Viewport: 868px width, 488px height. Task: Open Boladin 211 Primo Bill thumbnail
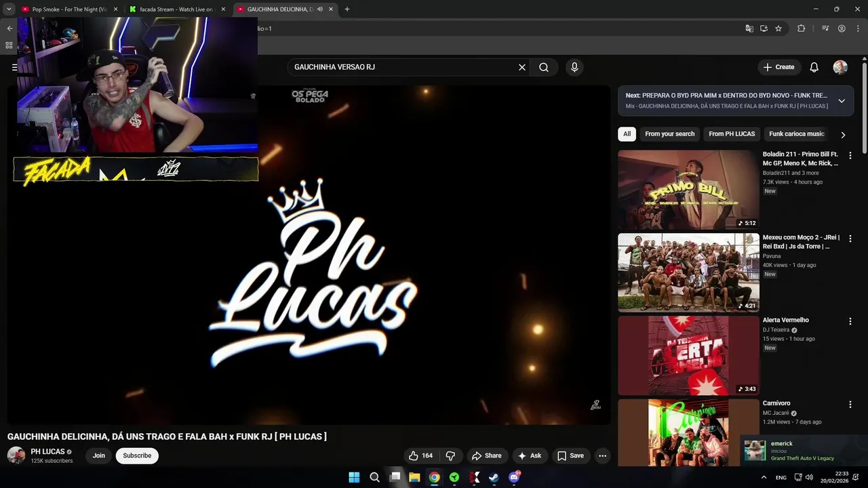(688, 190)
